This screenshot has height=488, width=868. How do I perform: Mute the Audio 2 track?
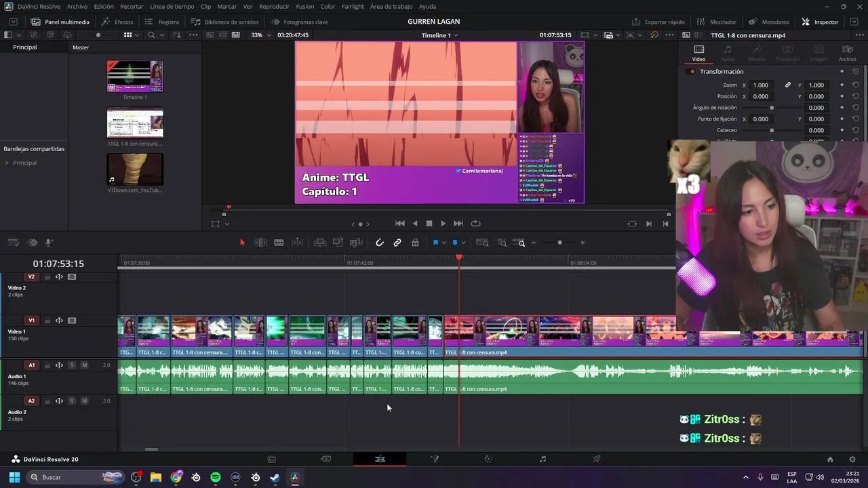84,401
